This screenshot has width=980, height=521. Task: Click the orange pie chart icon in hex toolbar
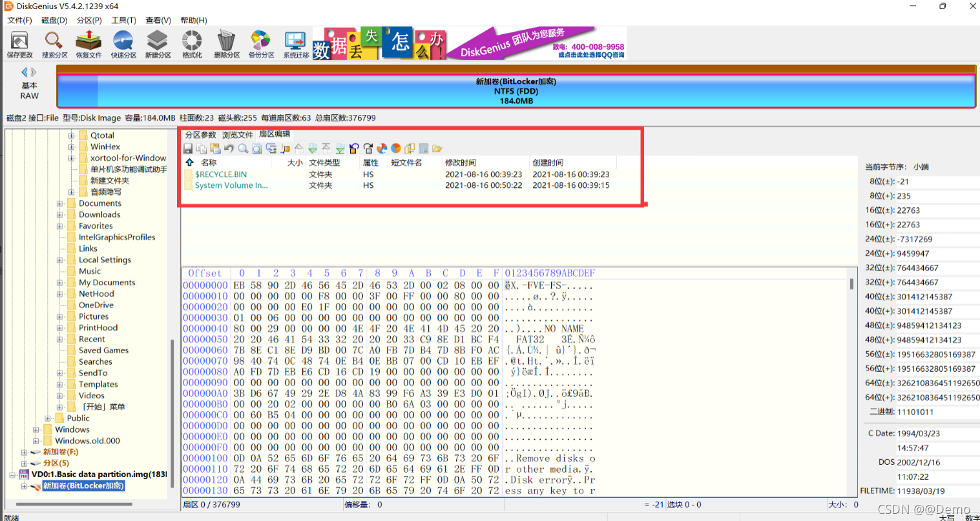pos(395,148)
